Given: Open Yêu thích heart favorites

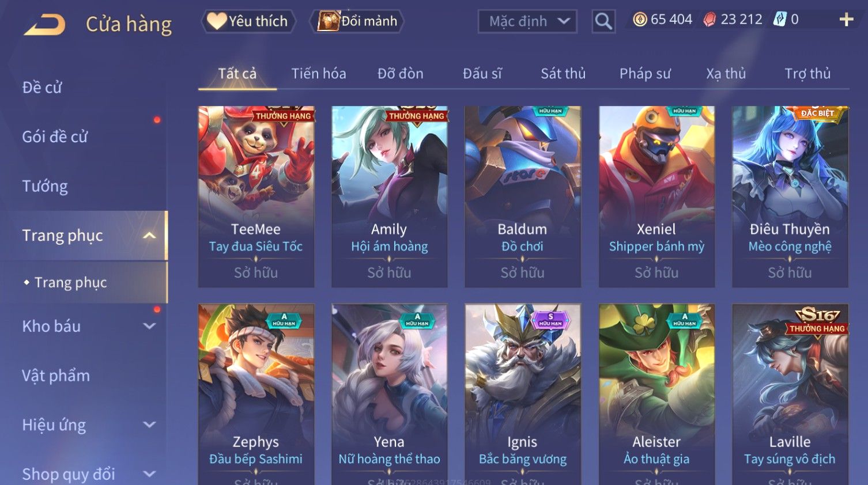Looking at the screenshot, I should click(248, 21).
